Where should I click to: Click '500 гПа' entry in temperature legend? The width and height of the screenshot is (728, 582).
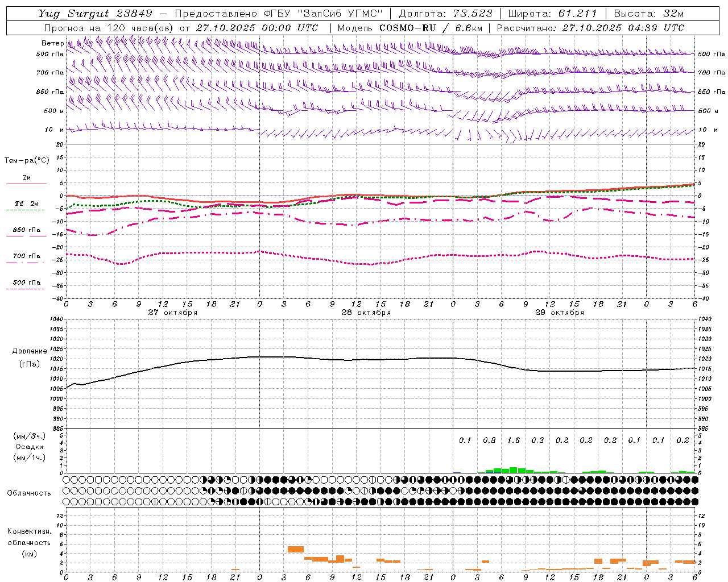tap(26, 282)
